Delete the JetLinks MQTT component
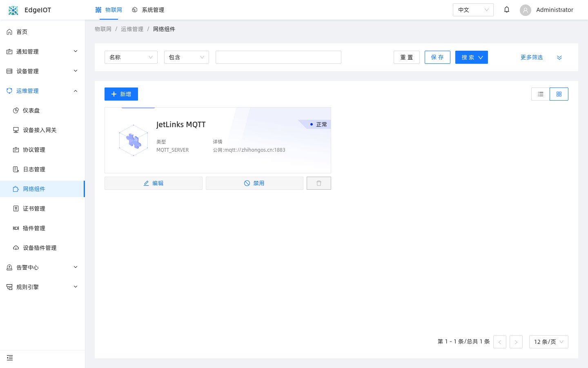588x368 pixels. click(x=319, y=183)
